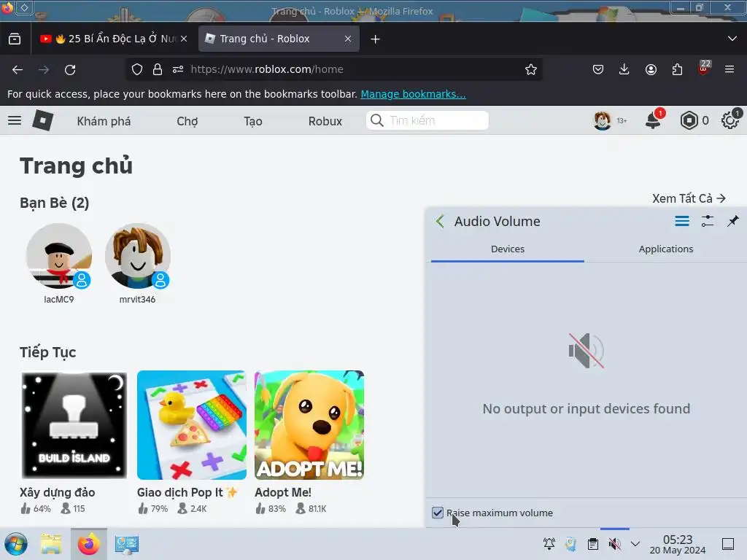Open tracking protection shield icon

(x=137, y=69)
